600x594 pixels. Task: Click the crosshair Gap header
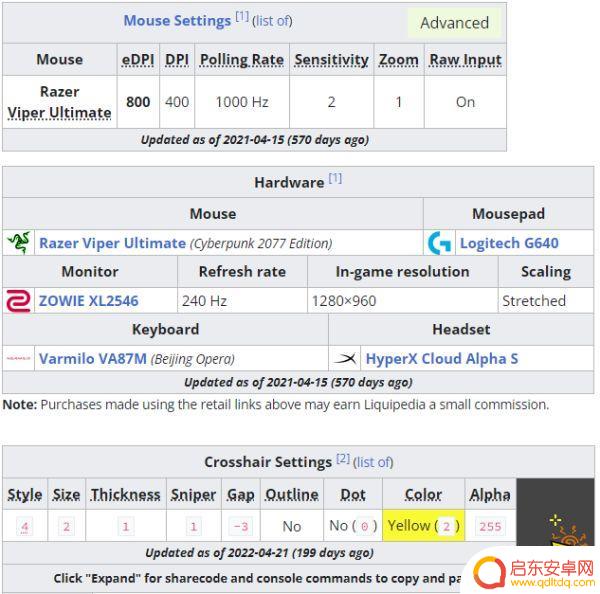[241, 495]
